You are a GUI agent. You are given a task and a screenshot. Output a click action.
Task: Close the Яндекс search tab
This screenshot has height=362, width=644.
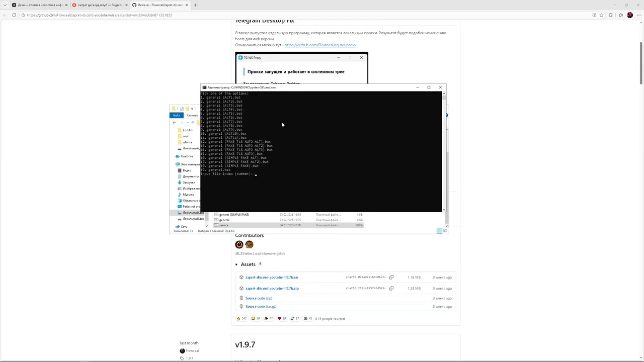click(x=126, y=5)
